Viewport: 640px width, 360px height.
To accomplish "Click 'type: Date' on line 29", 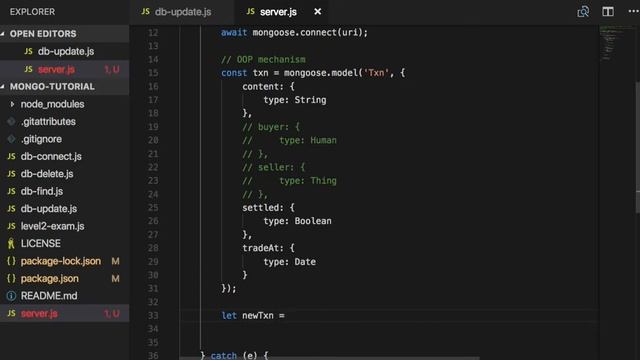I will coord(289,262).
